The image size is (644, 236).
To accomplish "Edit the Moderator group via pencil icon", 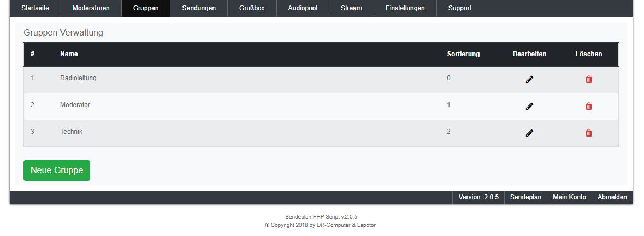I will tap(529, 107).
